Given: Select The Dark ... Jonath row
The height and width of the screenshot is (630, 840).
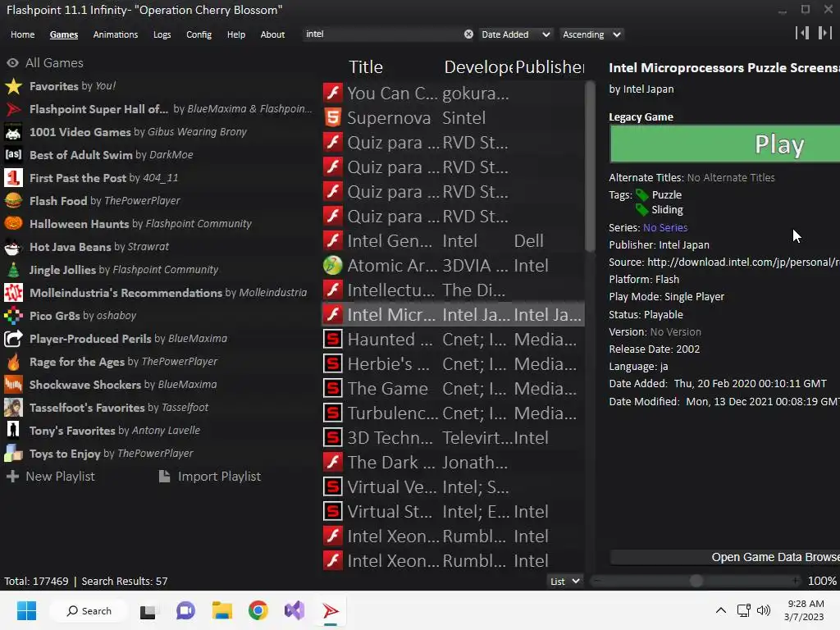Looking at the screenshot, I should point(453,463).
